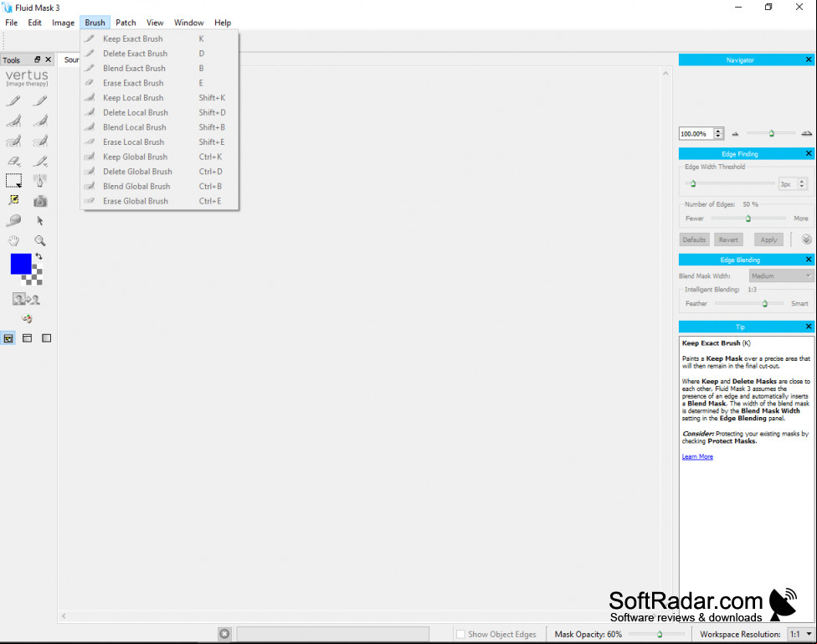
Task: Expand Edge Finding options with double chevron
Action: (x=806, y=240)
